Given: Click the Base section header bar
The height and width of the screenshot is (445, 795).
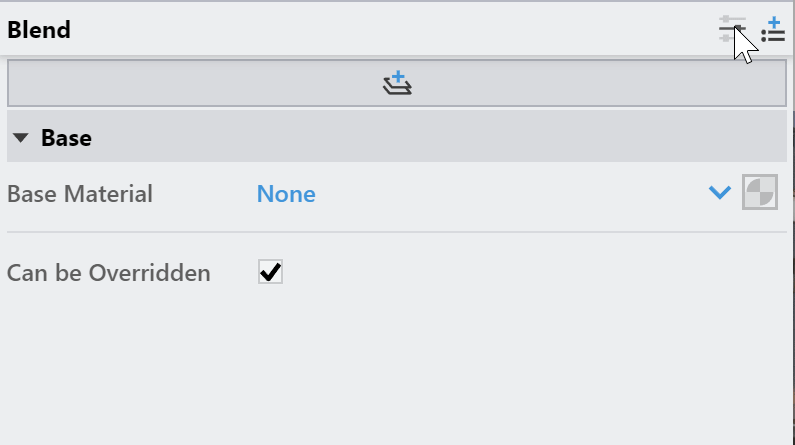Looking at the screenshot, I should click(x=397, y=137).
